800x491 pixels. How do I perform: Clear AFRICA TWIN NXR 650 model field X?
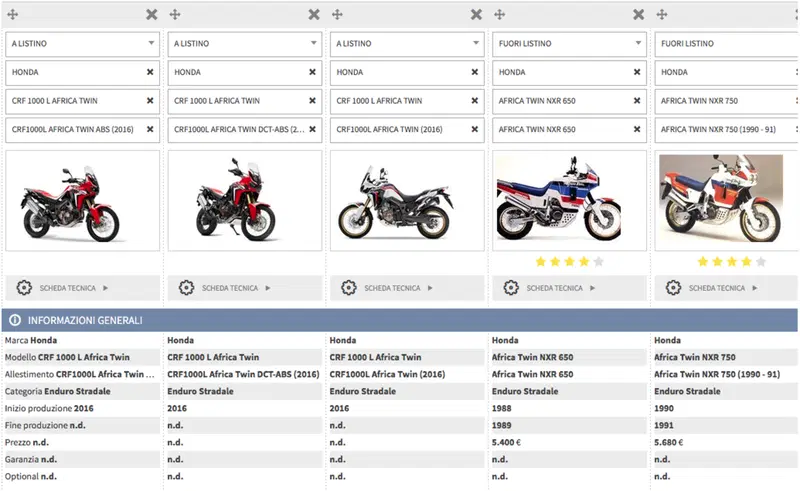pos(637,101)
